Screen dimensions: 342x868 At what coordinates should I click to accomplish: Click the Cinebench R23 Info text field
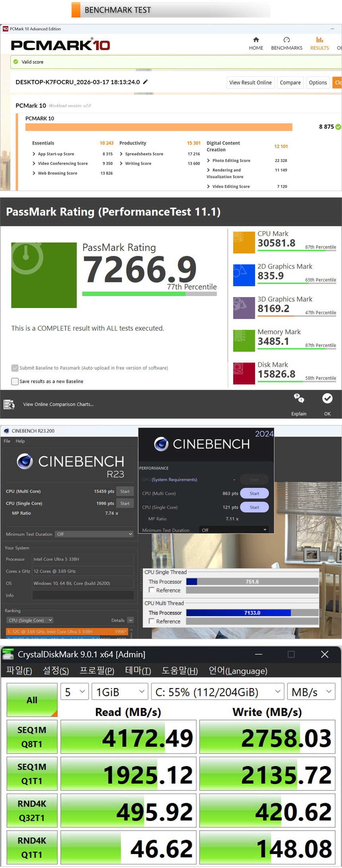click(x=83, y=595)
